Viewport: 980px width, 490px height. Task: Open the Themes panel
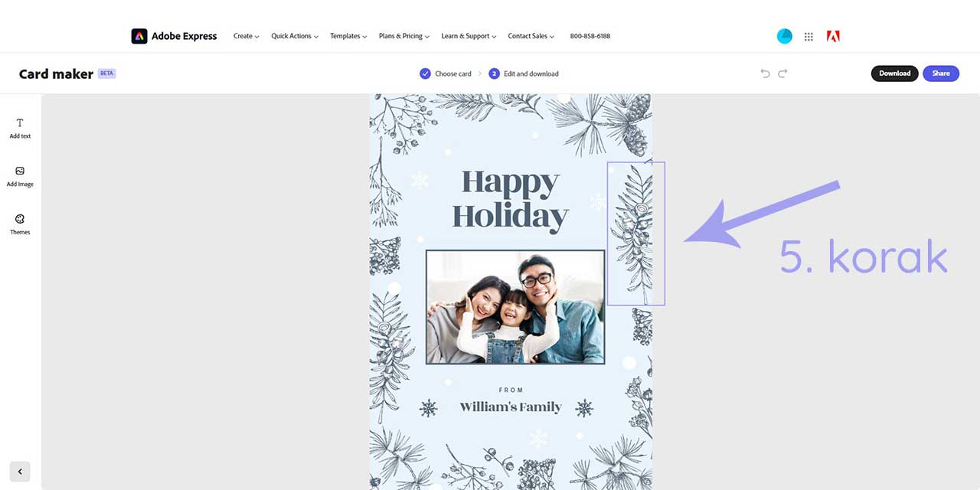19,224
